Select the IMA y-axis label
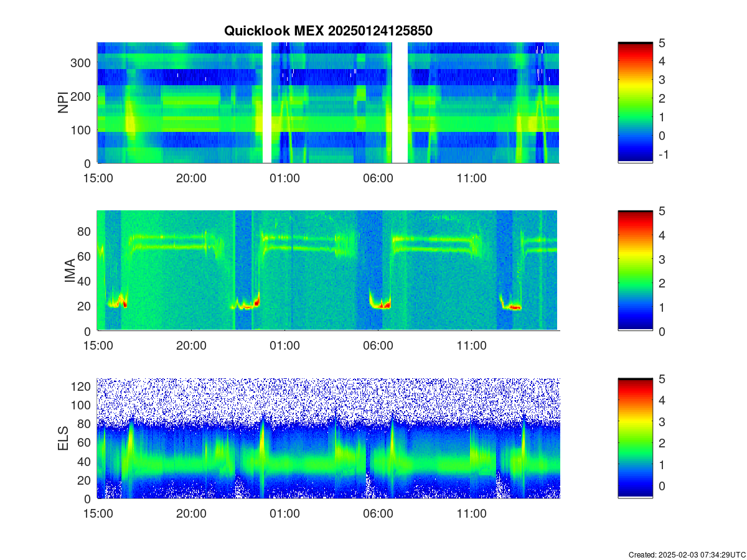 [x=69, y=271]
